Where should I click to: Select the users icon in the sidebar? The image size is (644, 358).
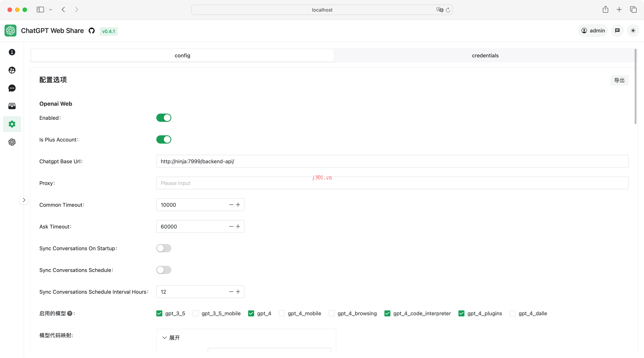(x=12, y=70)
